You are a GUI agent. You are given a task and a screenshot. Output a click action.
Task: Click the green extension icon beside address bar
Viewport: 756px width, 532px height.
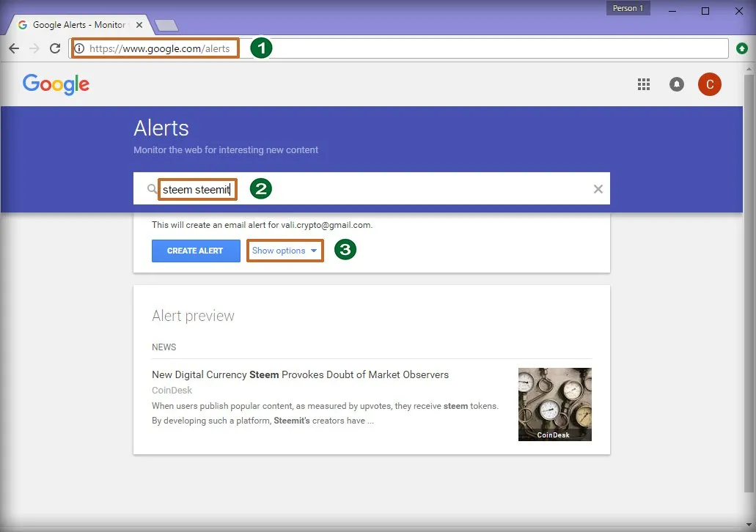point(742,48)
